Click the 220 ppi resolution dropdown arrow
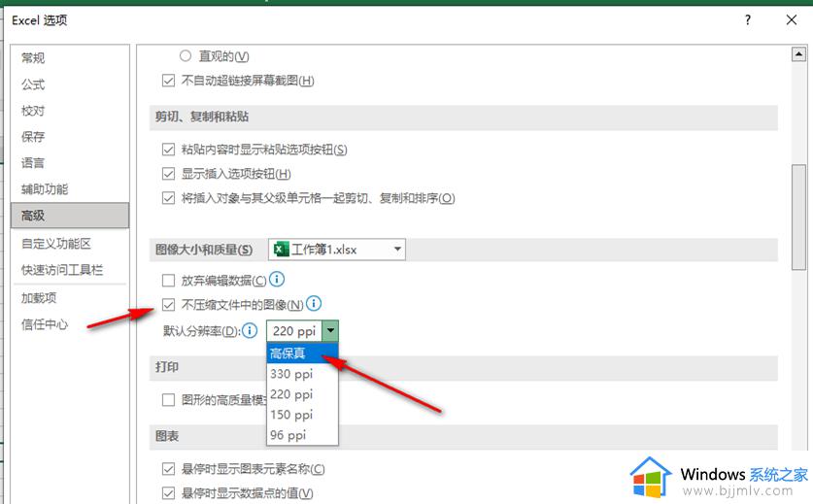The image size is (813, 504). tap(330, 331)
